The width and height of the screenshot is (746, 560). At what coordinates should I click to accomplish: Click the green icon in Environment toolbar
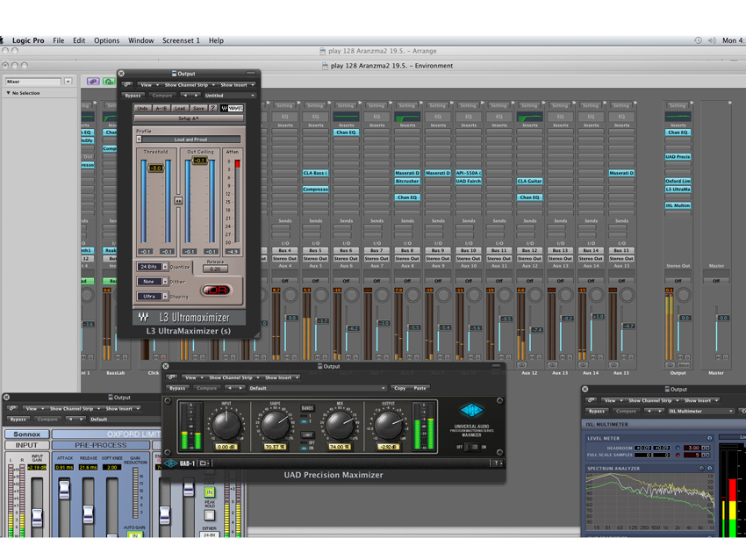click(x=109, y=82)
